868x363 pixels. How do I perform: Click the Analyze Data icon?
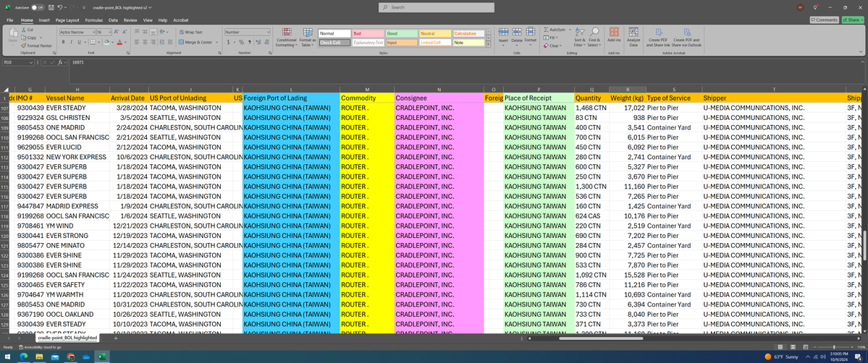tap(633, 38)
